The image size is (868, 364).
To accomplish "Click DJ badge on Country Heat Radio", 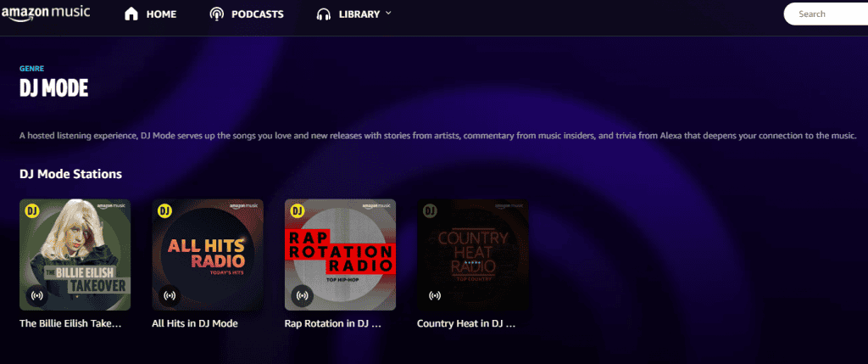I will click(430, 210).
